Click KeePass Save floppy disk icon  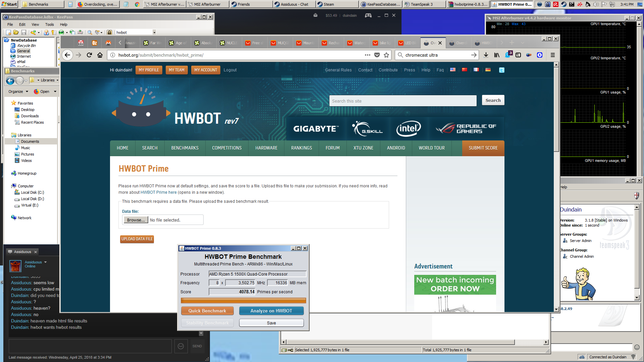[x=24, y=32]
